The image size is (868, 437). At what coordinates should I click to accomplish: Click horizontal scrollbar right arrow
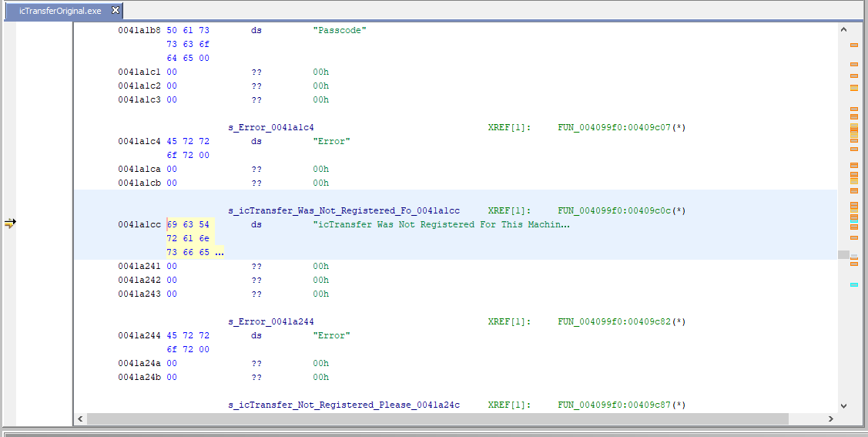830,419
